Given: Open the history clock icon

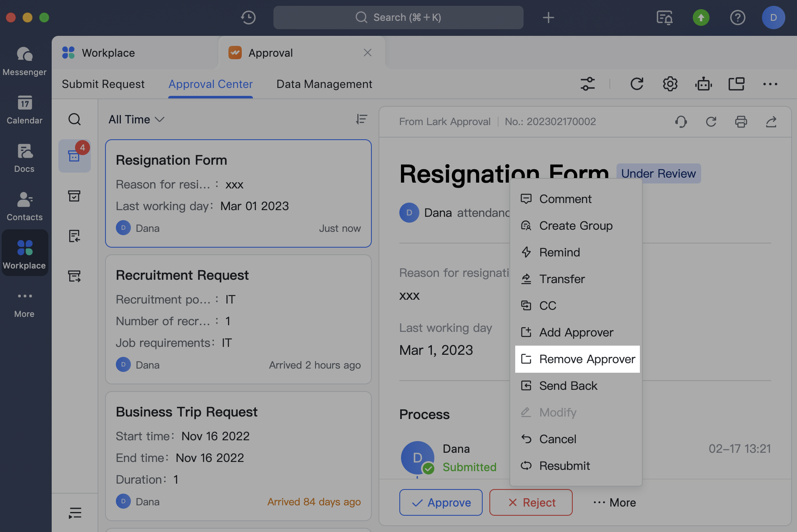Looking at the screenshot, I should 248,18.
